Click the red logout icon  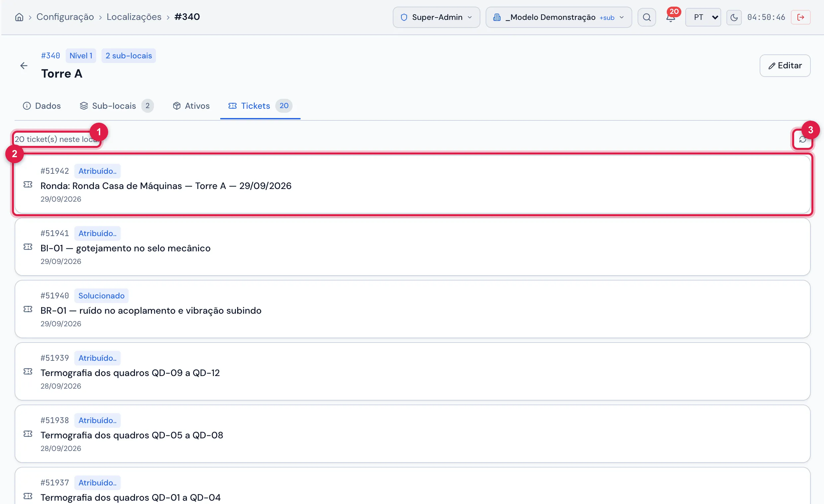point(800,17)
